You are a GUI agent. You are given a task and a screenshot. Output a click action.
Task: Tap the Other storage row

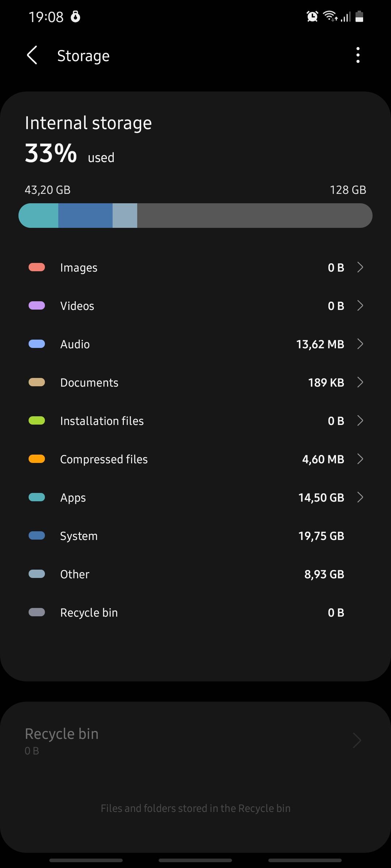195,574
